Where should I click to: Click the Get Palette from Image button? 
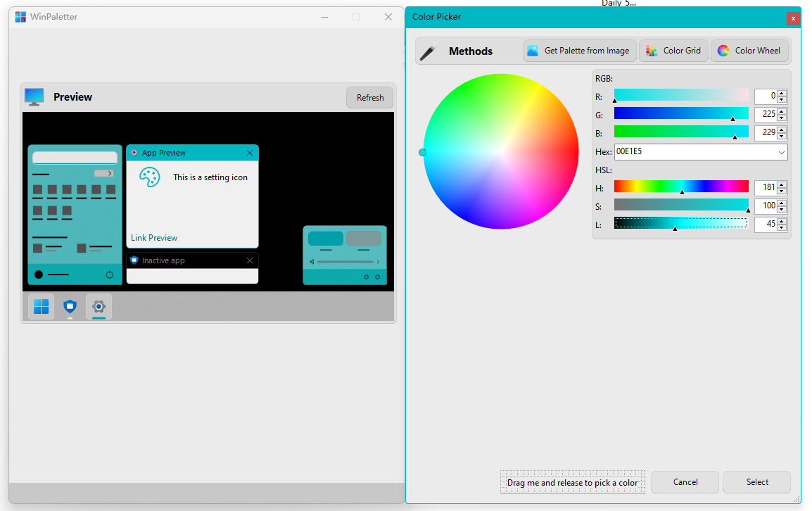pos(580,51)
